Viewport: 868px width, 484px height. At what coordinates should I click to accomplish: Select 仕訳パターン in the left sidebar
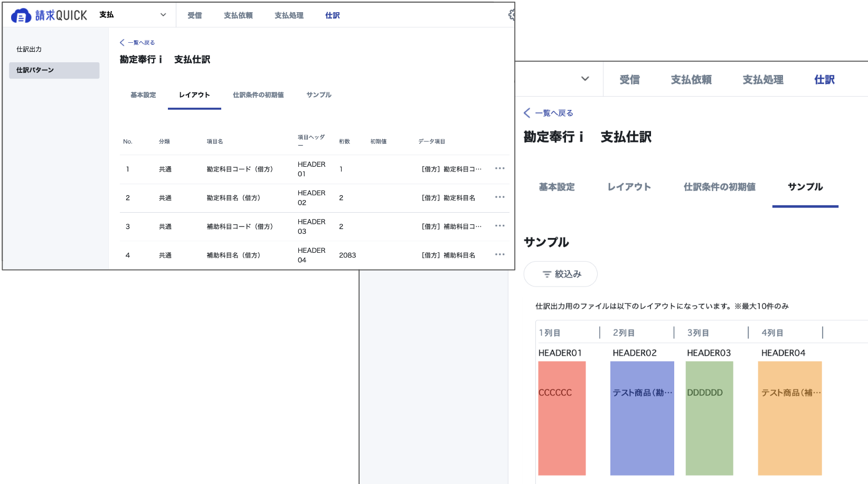click(x=54, y=70)
